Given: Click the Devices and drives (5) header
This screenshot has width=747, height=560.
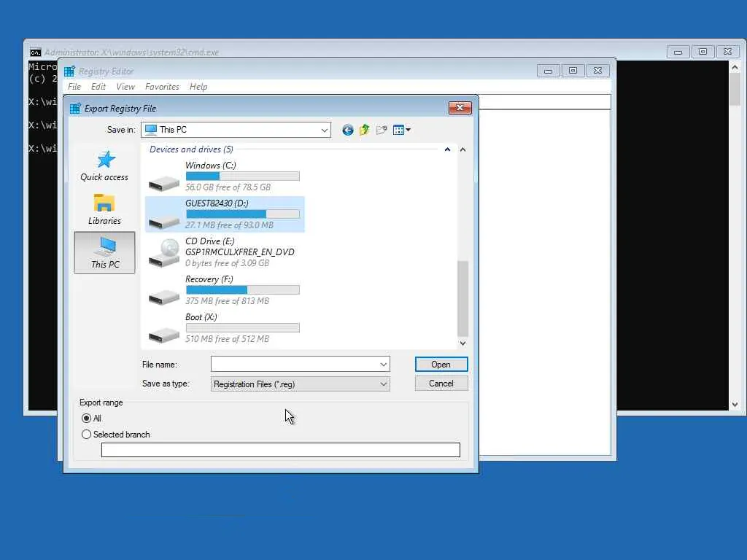Looking at the screenshot, I should tap(191, 149).
